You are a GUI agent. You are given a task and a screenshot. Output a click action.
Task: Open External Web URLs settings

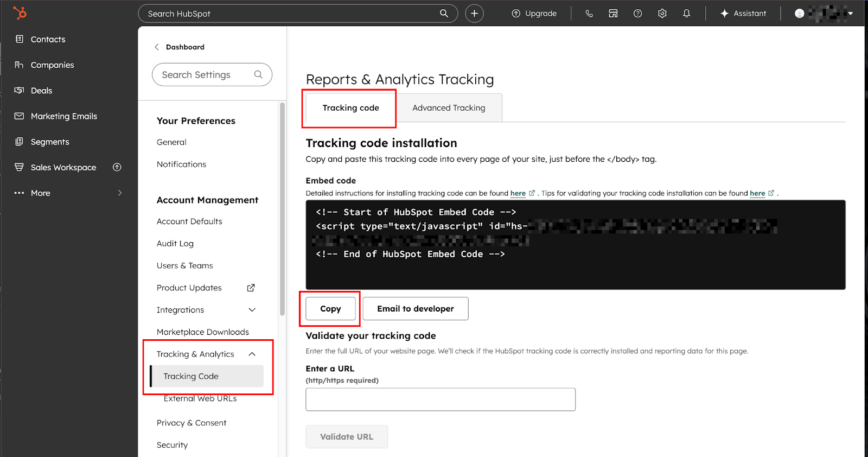click(x=200, y=398)
